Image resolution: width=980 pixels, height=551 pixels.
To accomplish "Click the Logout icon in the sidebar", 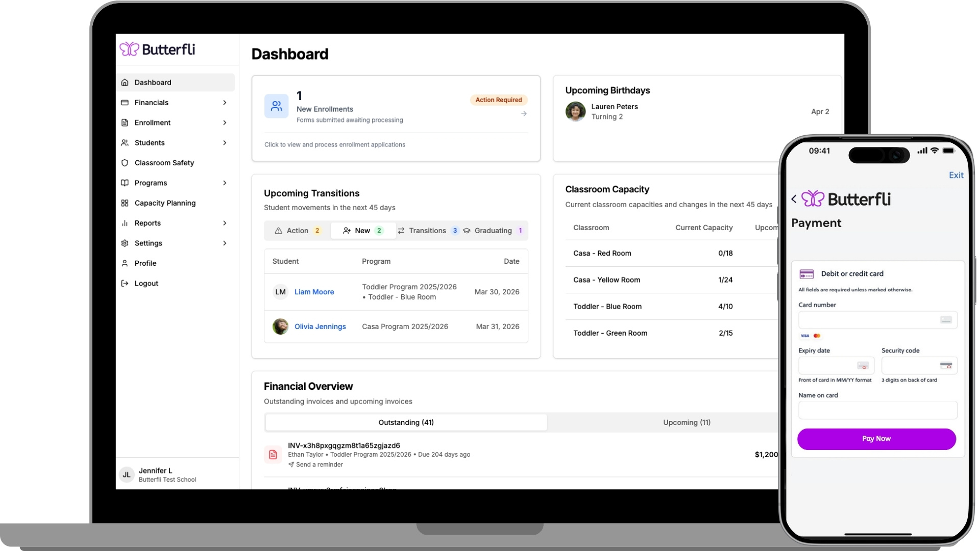I will pyautogui.click(x=125, y=283).
